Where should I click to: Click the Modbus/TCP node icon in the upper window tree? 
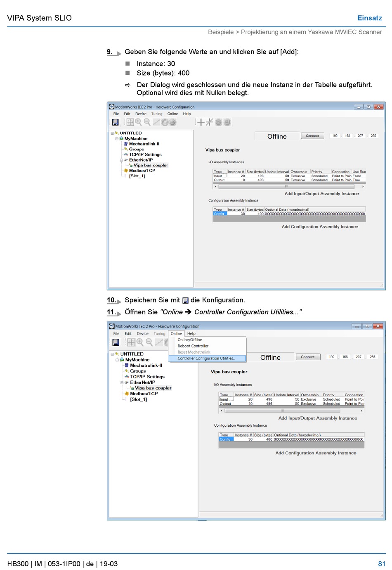(126, 171)
